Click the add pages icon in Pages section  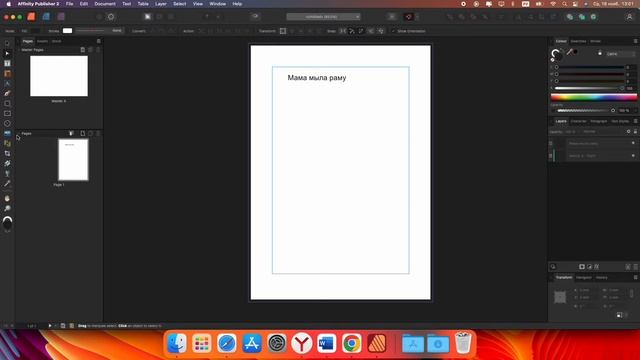[x=82, y=133]
